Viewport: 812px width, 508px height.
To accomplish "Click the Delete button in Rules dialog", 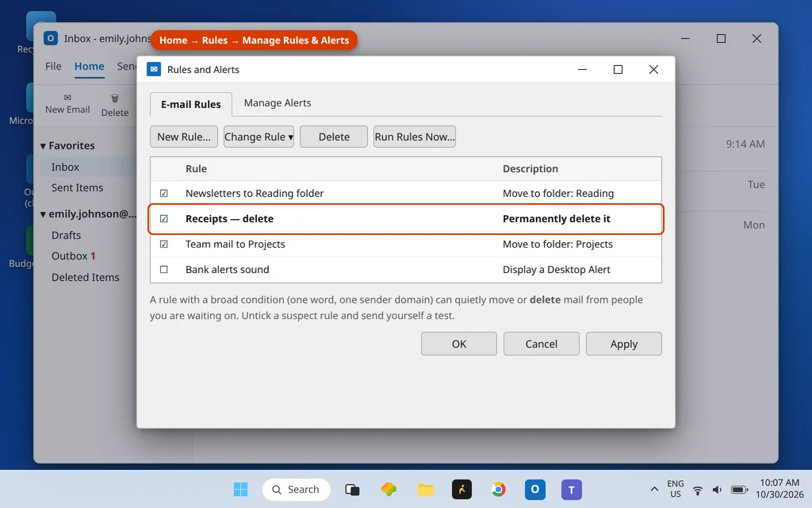I will click(334, 137).
